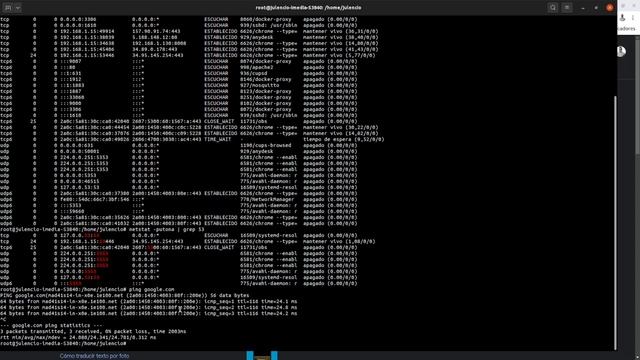
Task: Select the '778/NetworkManager' process entry
Action: coord(267,199)
